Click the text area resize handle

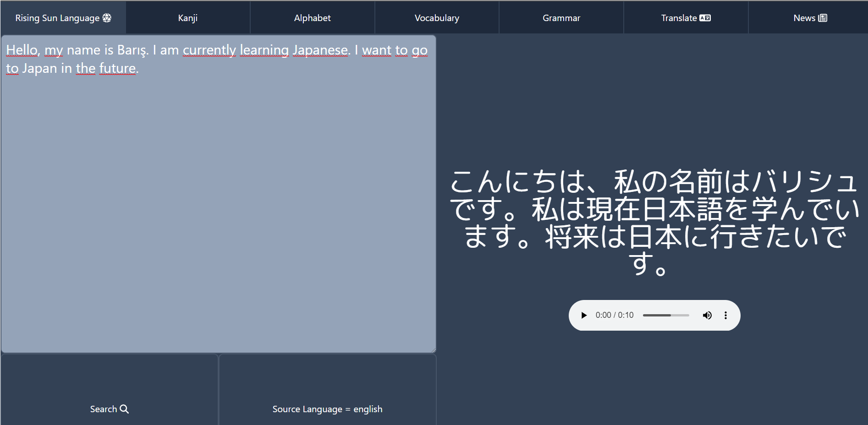[433, 350]
